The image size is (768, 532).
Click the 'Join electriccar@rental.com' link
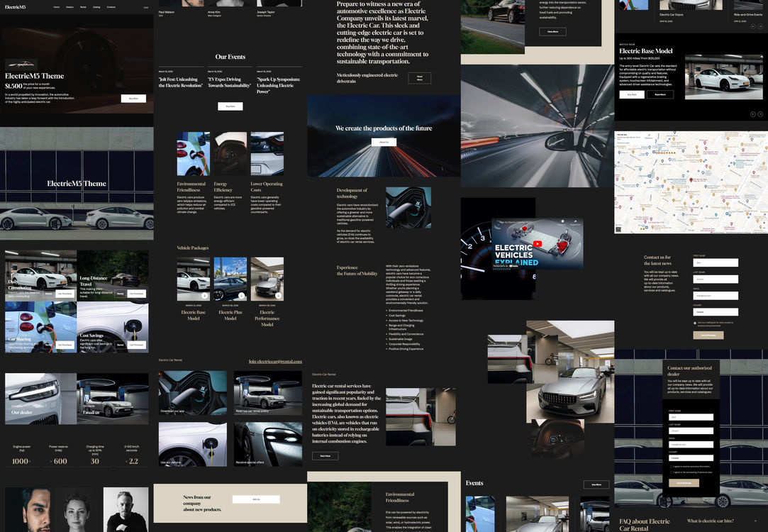pyautogui.click(x=275, y=361)
